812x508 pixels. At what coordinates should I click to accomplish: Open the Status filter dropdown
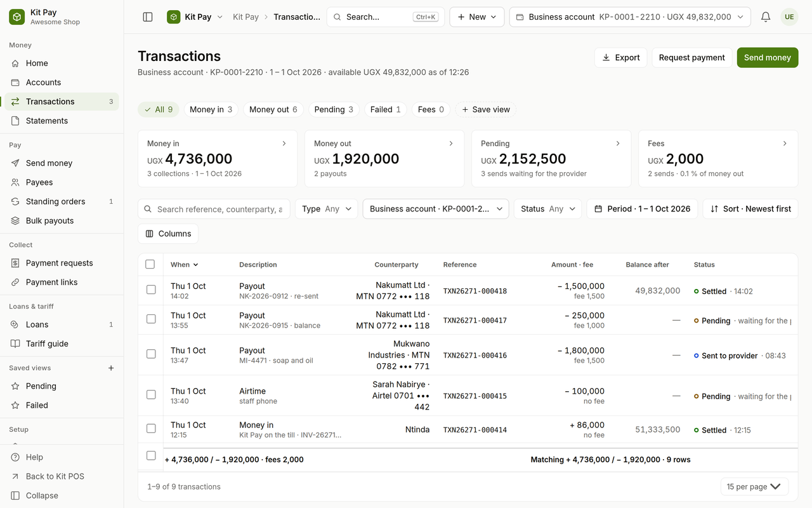pyautogui.click(x=547, y=209)
